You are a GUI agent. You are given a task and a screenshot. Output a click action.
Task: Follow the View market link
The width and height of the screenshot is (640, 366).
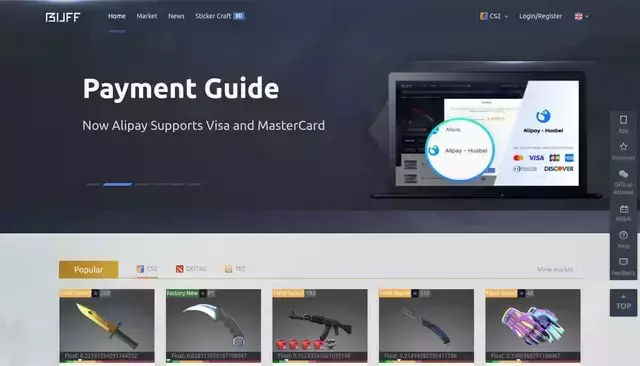coord(558,269)
